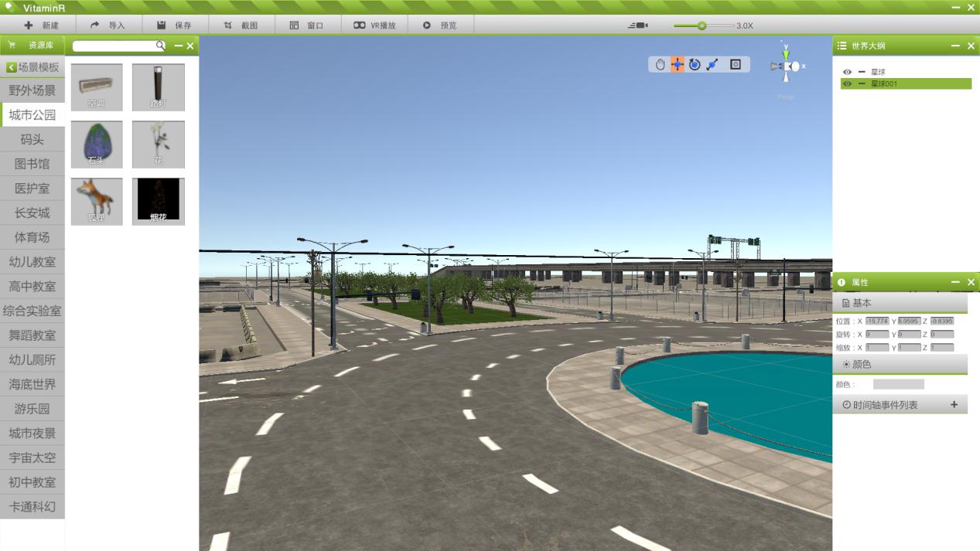Click the camera speed icon

click(x=638, y=26)
